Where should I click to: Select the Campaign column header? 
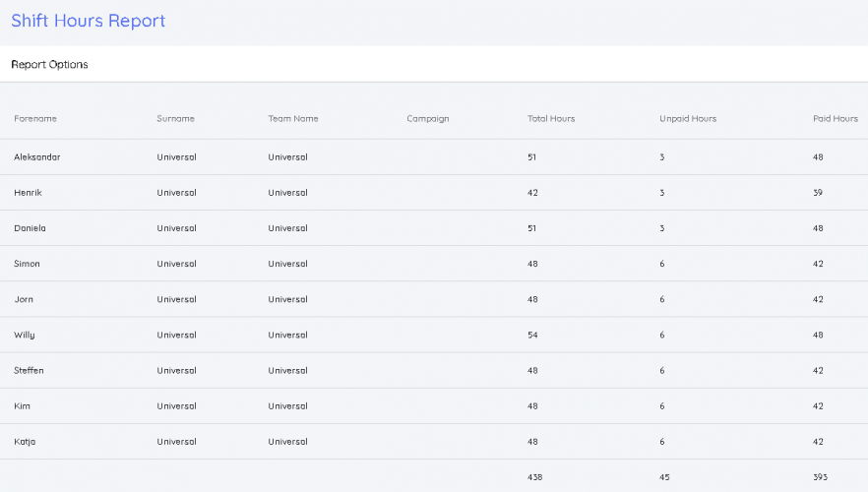pyautogui.click(x=427, y=119)
